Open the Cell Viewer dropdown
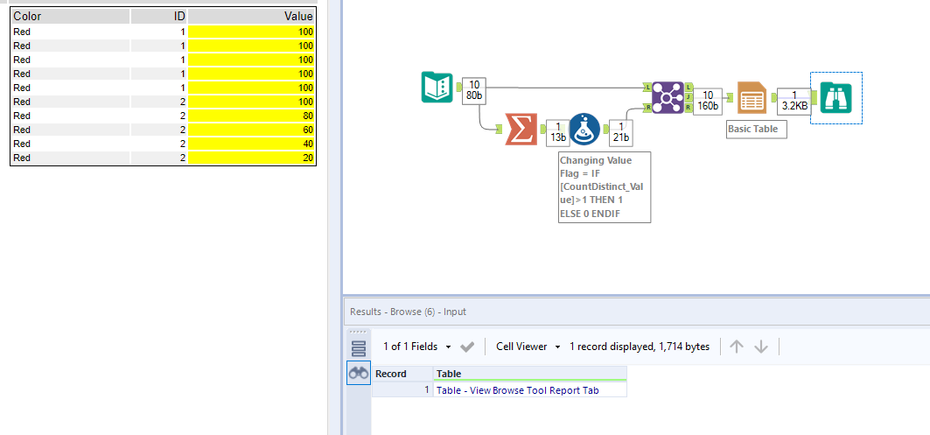Image resolution: width=930 pixels, height=435 pixels. 528,347
